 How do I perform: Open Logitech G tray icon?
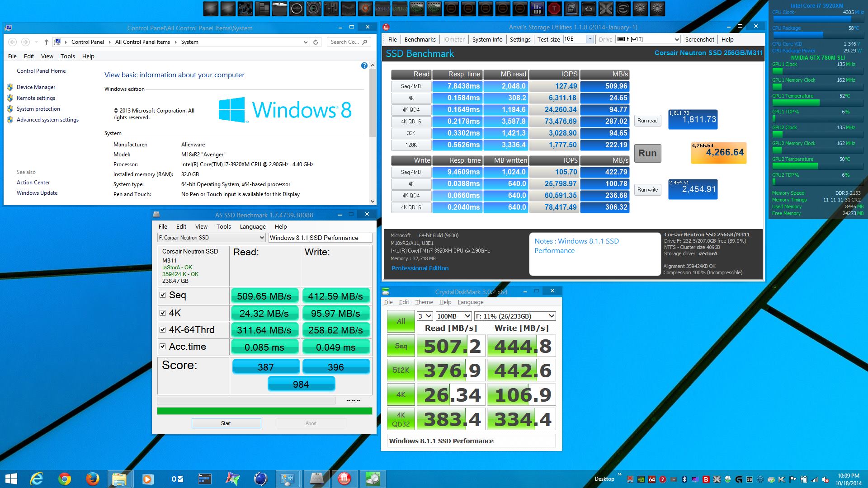739,479
